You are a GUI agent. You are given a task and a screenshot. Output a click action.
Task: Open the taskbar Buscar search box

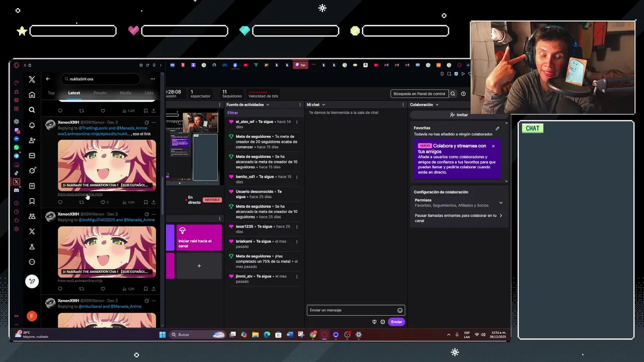[197, 334]
